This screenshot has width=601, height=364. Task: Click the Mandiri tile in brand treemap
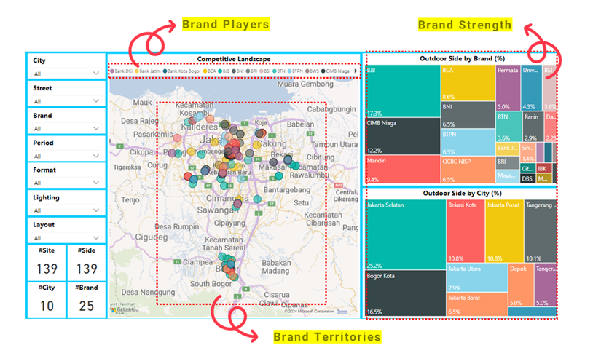pyautogui.click(x=403, y=169)
